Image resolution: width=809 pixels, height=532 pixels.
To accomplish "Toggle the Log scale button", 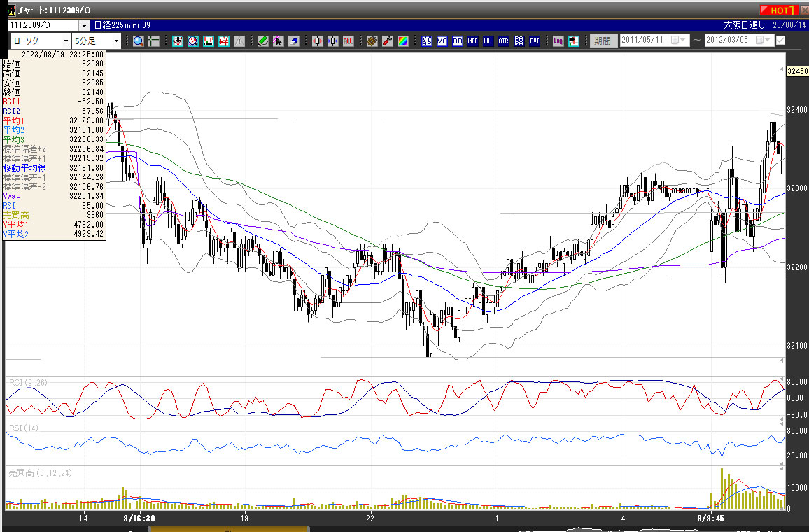I will [558, 41].
